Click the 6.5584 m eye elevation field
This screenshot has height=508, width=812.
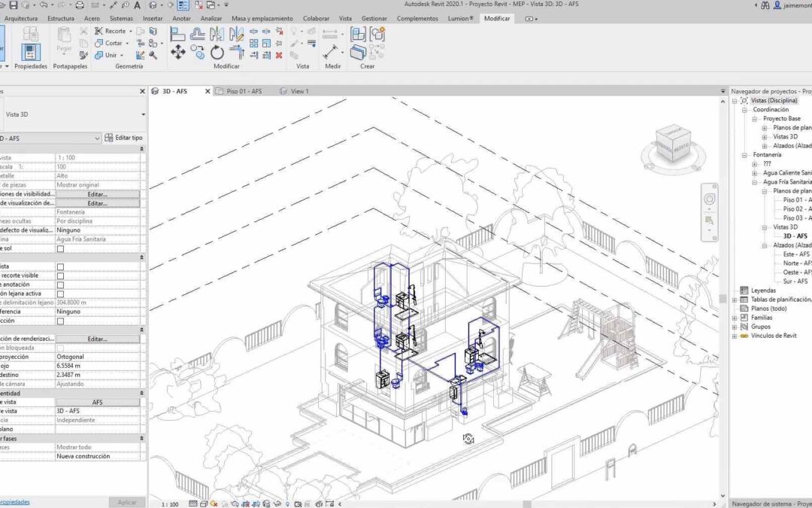[x=97, y=366]
